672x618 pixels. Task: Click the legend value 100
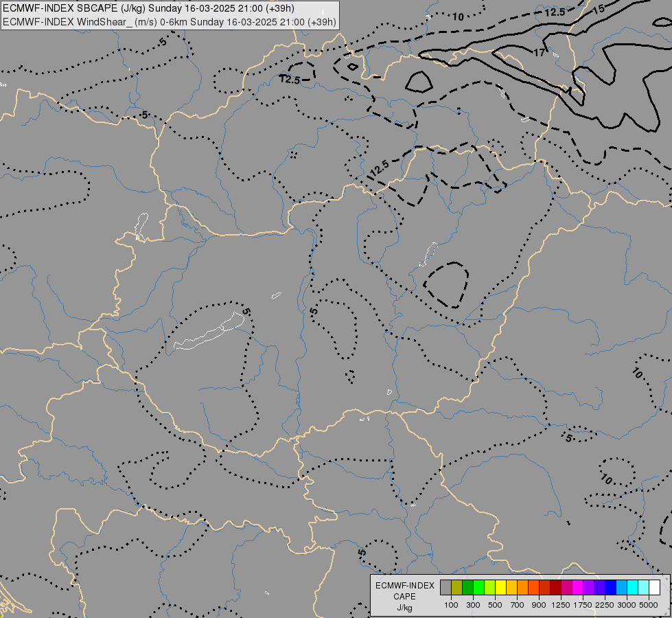451,605
